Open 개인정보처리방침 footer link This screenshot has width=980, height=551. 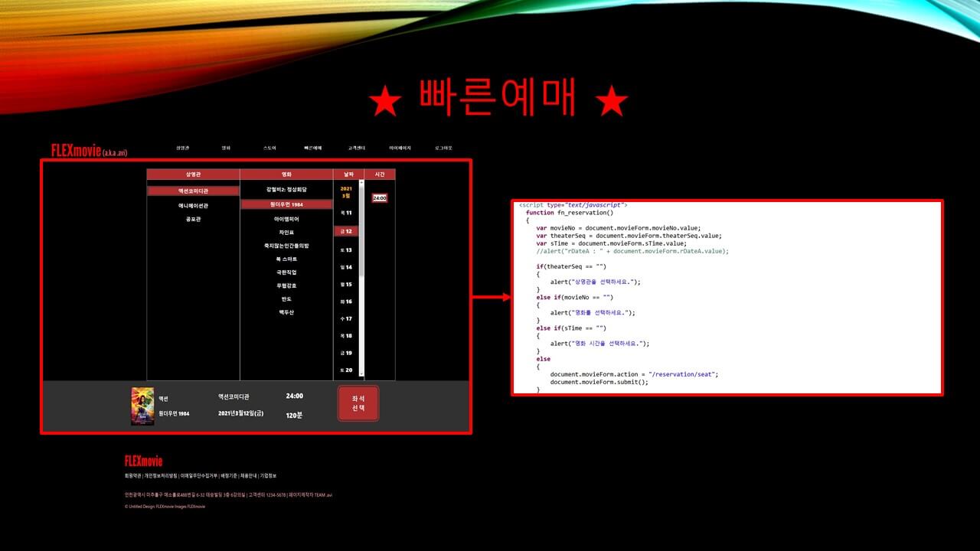(x=161, y=475)
